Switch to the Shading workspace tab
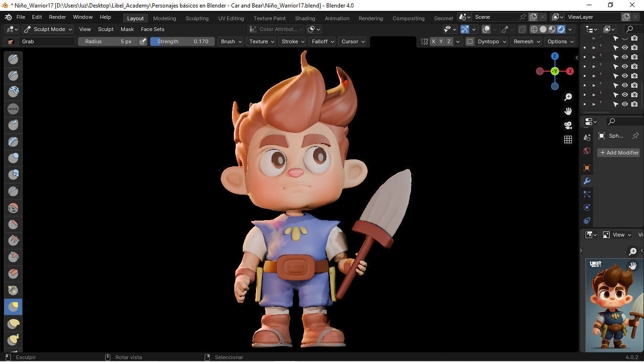 pyautogui.click(x=305, y=18)
